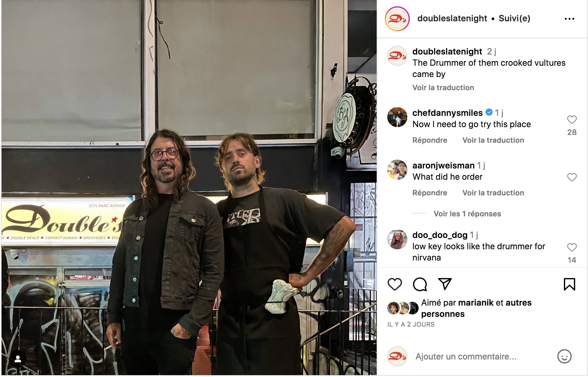Expand Voir les 1 réponses

point(467,214)
